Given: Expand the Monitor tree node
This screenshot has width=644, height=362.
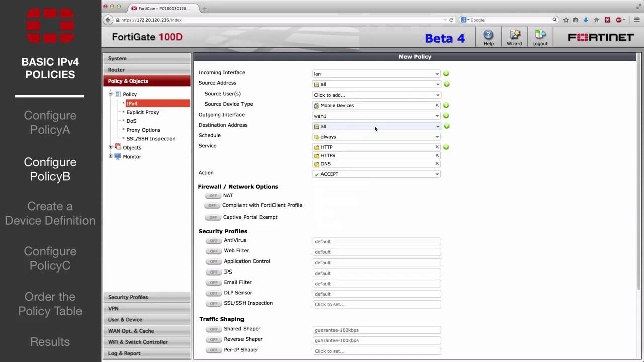Looking at the screenshot, I should coord(110,156).
